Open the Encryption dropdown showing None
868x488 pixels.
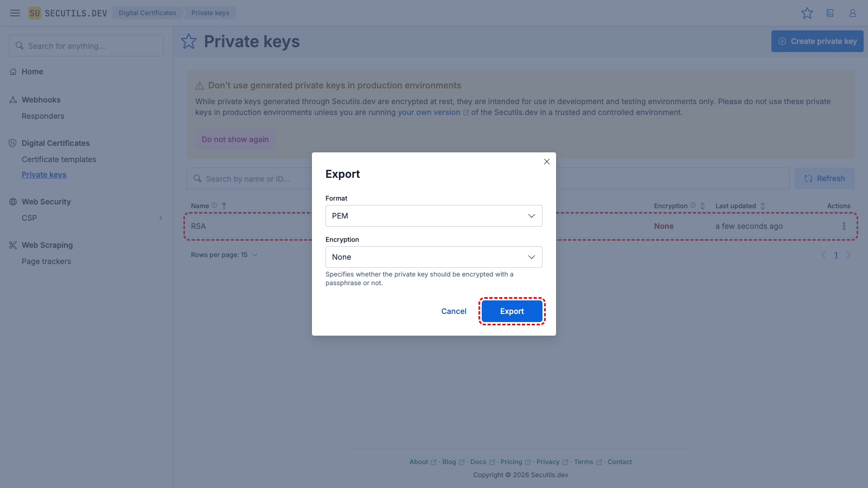pyautogui.click(x=433, y=257)
